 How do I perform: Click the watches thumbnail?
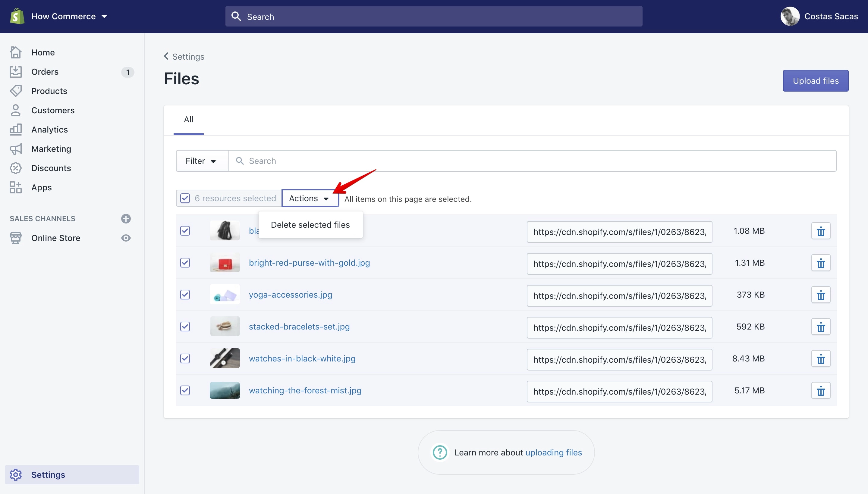pos(225,358)
